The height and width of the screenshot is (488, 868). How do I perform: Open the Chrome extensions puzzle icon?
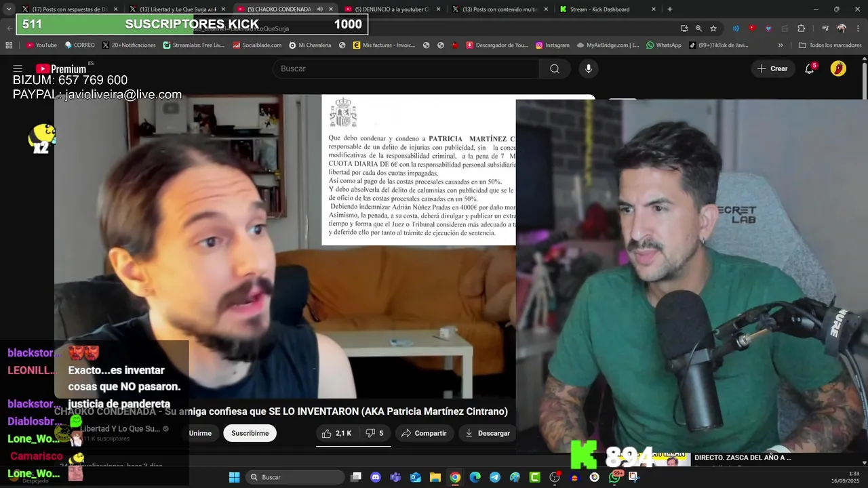pyautogui.click(x=802, y=28)
